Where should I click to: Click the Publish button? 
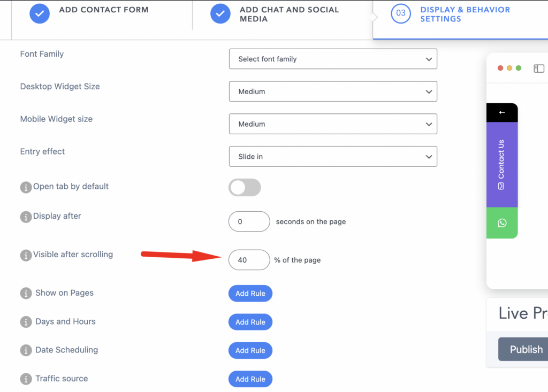coord(523,349)
